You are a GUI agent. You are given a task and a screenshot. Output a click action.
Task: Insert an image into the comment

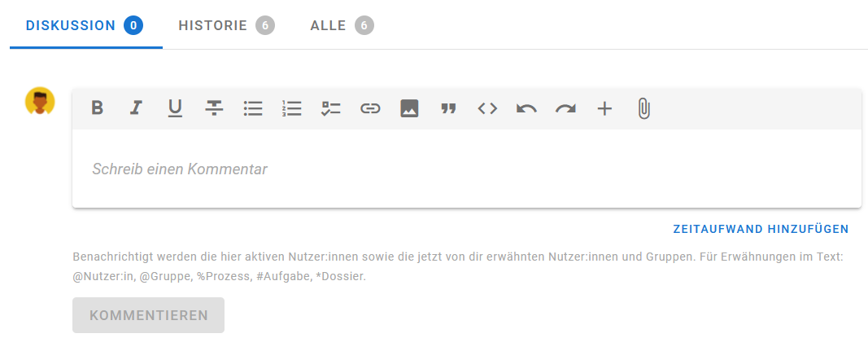tap(409, 108)
